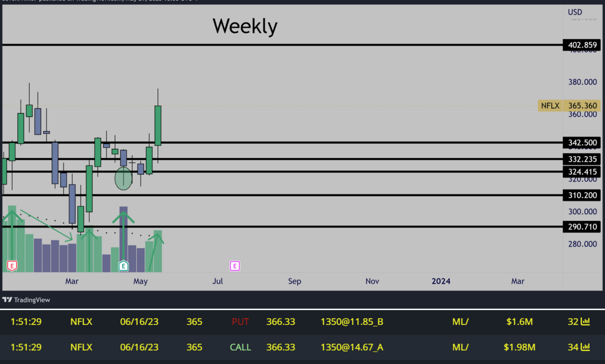Click the NFLX ticker in the PUT row
This screenshot has width=605, height=364.
(x=81, y=322)
